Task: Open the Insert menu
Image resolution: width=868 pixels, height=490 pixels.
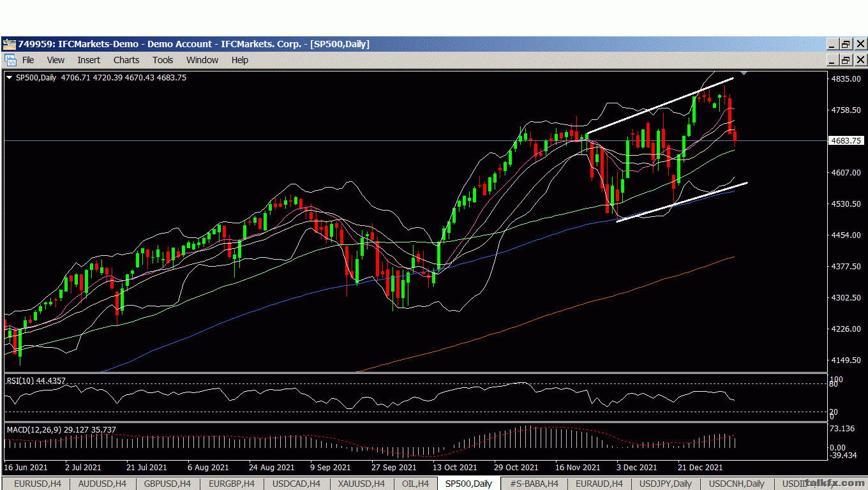Action: coord(89,60)
